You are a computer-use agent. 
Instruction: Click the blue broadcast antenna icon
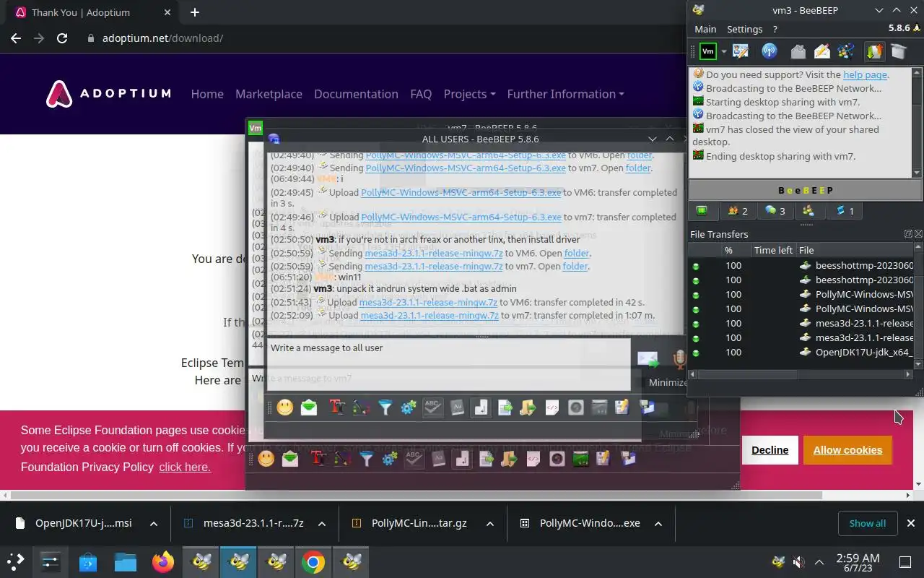(x=770, y=51)
